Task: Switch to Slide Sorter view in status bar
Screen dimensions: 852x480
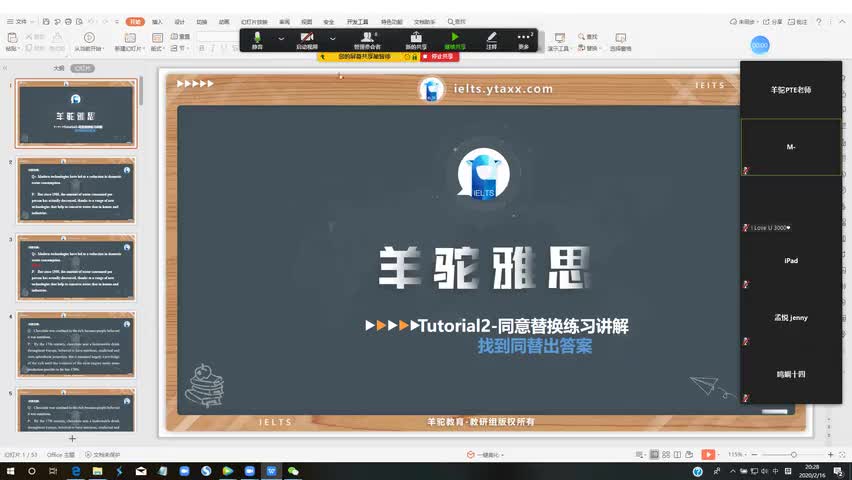Action: (666, 454)
